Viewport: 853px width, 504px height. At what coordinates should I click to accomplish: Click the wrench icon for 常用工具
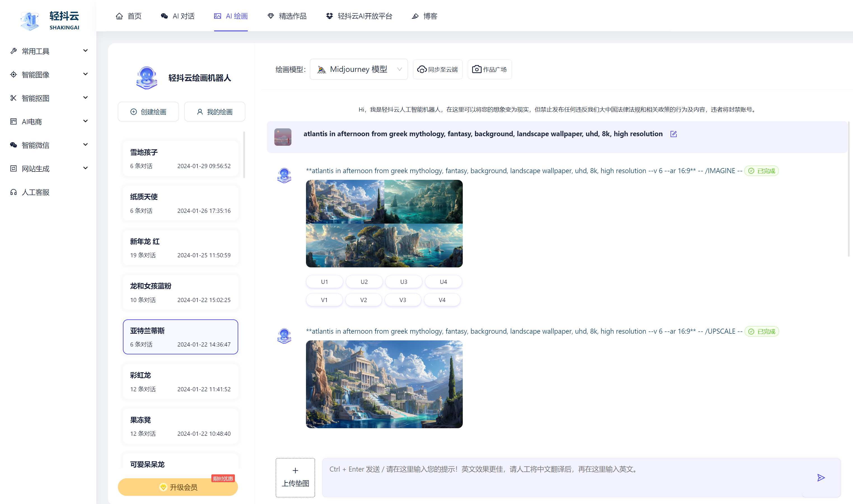click(14, 51)
